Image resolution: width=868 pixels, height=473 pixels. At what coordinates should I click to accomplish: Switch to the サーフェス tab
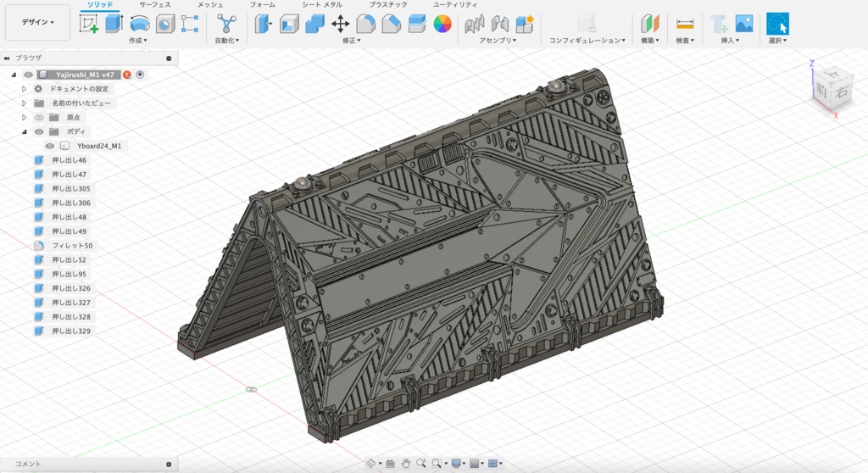[154, 4]
